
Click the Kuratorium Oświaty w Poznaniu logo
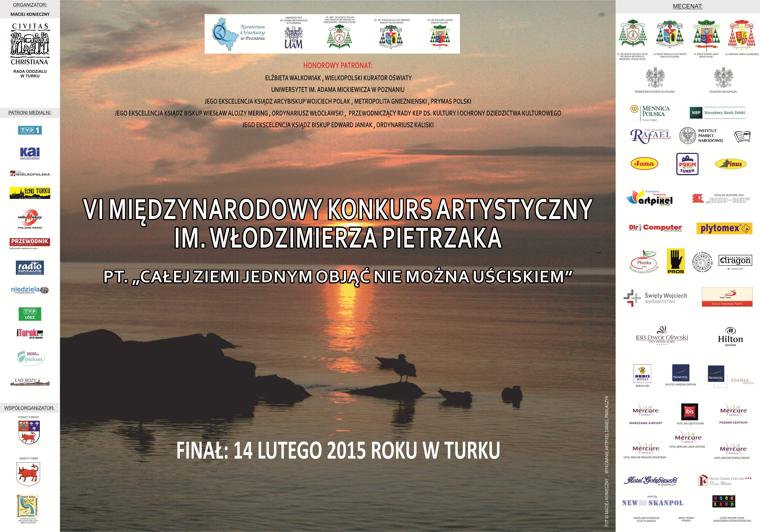pyautogui.click(x=239, y=34)
